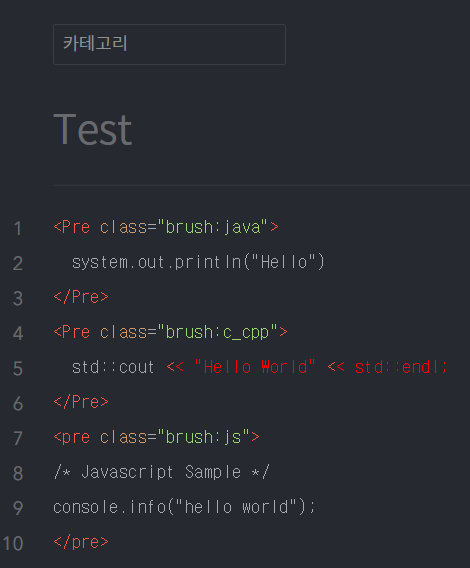470x568 pixels.
Task: Click line number 5 in the gutter
Action: click(x=17, y=368)
